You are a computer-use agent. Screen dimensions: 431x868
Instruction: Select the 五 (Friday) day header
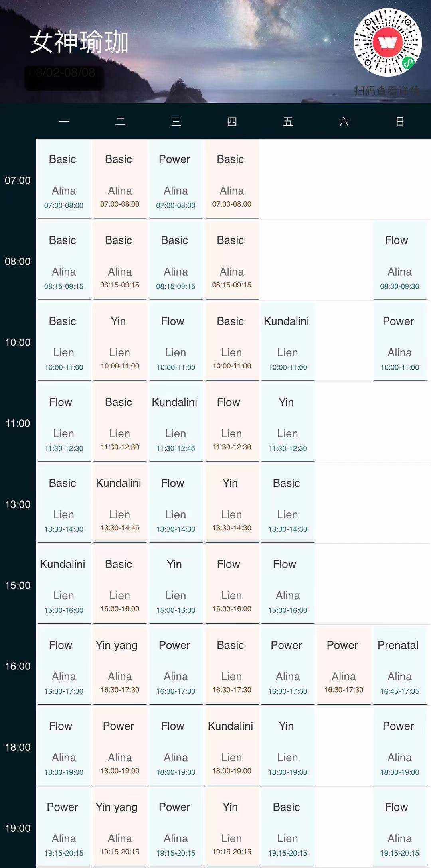(288, 122)
